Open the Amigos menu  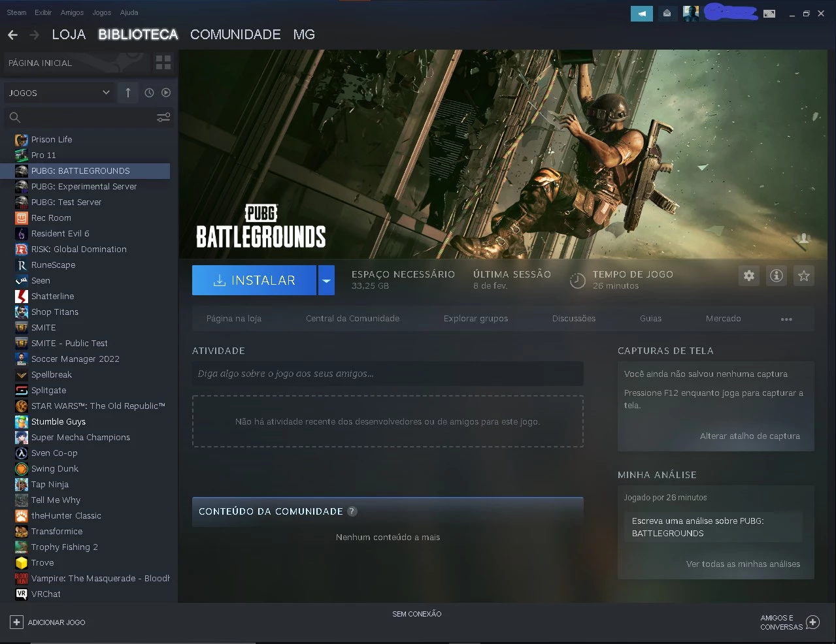point(72,12)
